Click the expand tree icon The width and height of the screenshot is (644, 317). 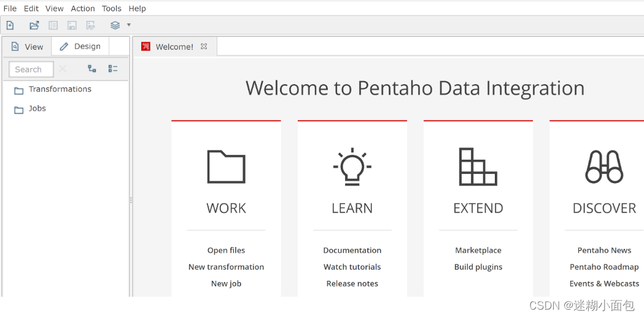(92, 69)
